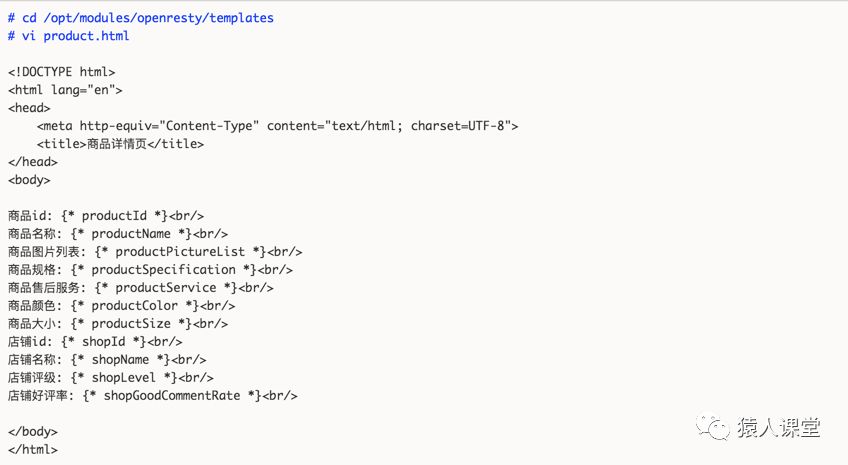Click the productId template variable line

tap(106, 216)
